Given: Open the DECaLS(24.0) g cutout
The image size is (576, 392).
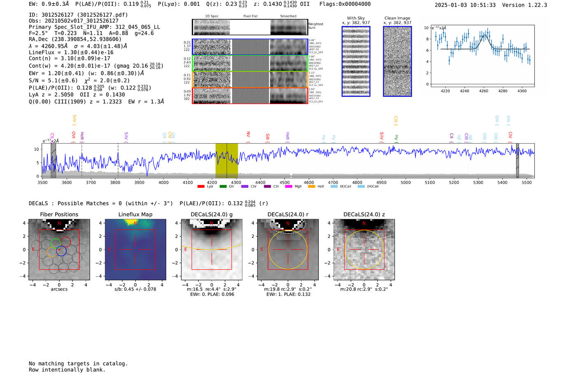Looking at the screenshot, I should coord(211,249).
